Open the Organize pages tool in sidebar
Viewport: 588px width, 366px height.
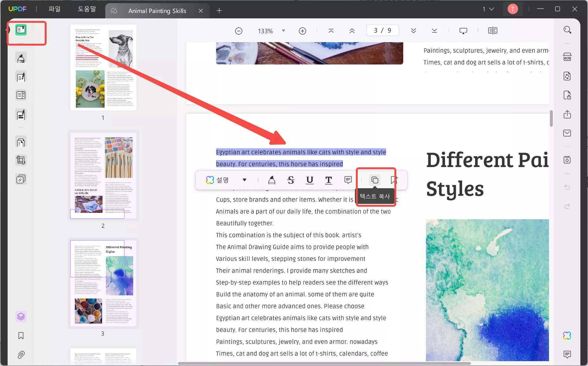point(21,143)
